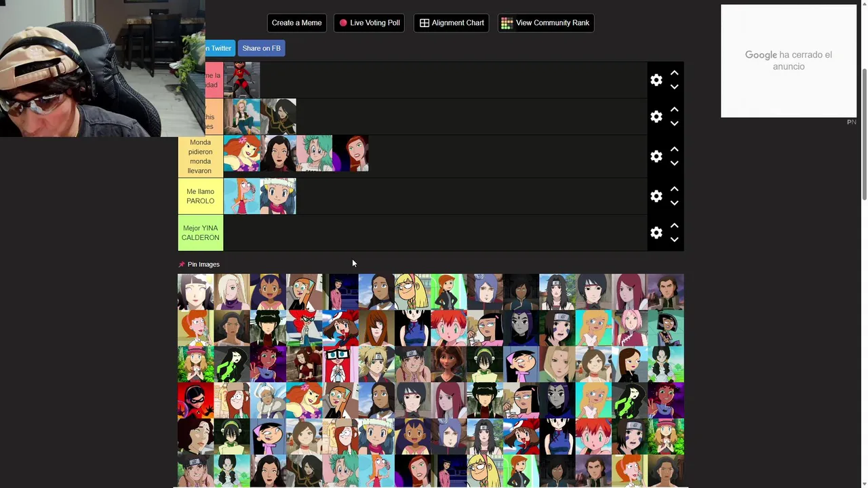This screenshot has width=868, height=488.
Task: Click the Share on FB button
Action: [x=261, y=48]
